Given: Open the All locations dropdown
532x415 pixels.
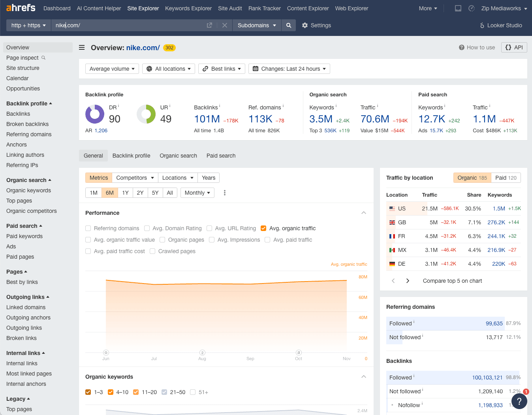Looking at the screenshot, I should (169, 69).
